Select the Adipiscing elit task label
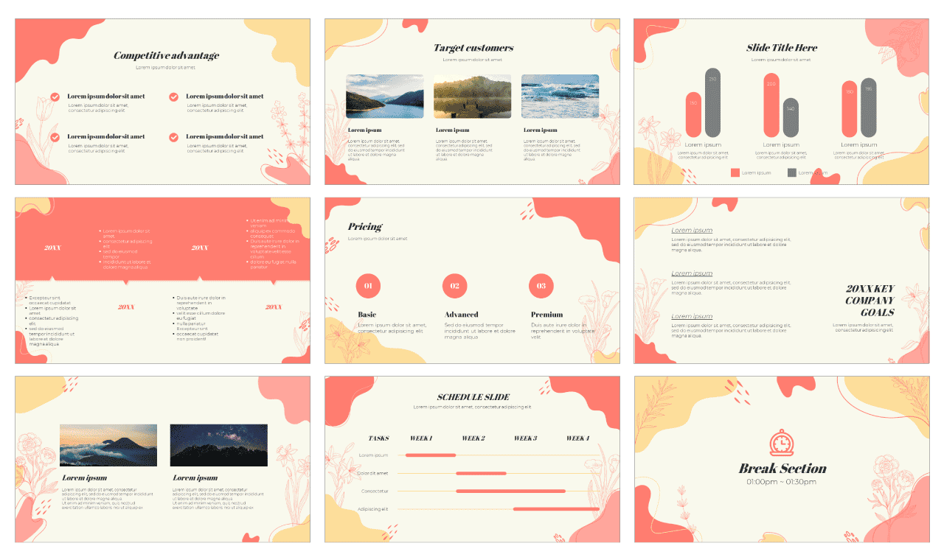The height and width of the screenshot is (560, 944). [372, 508]
